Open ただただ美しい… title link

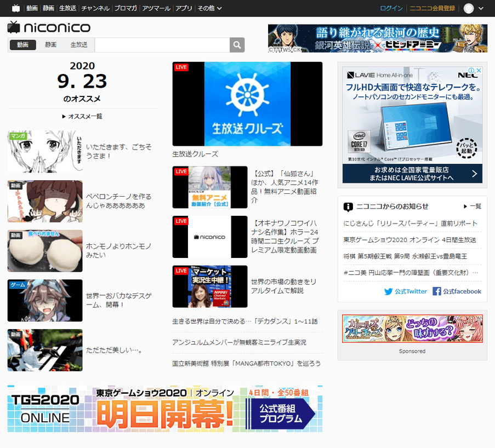coord(114,350)
